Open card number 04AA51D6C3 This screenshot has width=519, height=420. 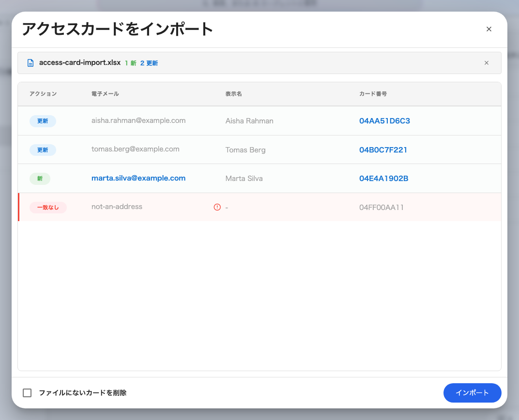click(x=384, y=120)
